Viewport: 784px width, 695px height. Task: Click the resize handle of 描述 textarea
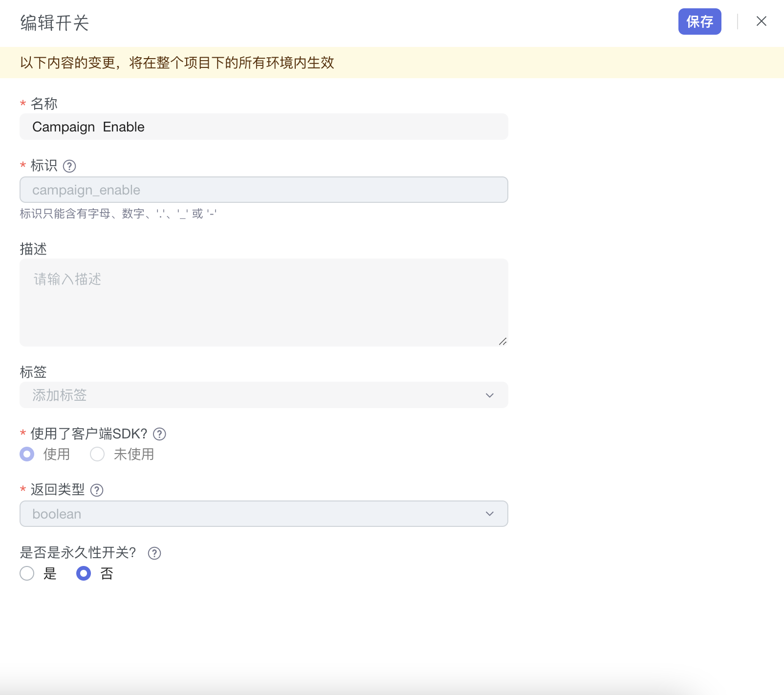click(x=502, y=341)
